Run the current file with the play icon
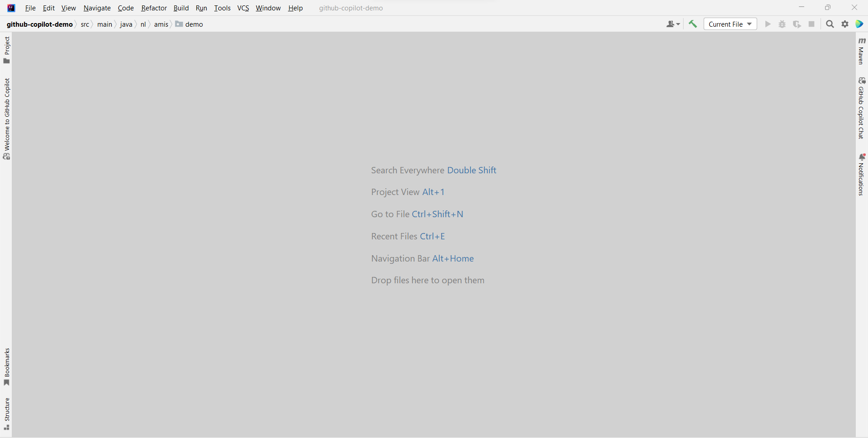 pos(768,24)
